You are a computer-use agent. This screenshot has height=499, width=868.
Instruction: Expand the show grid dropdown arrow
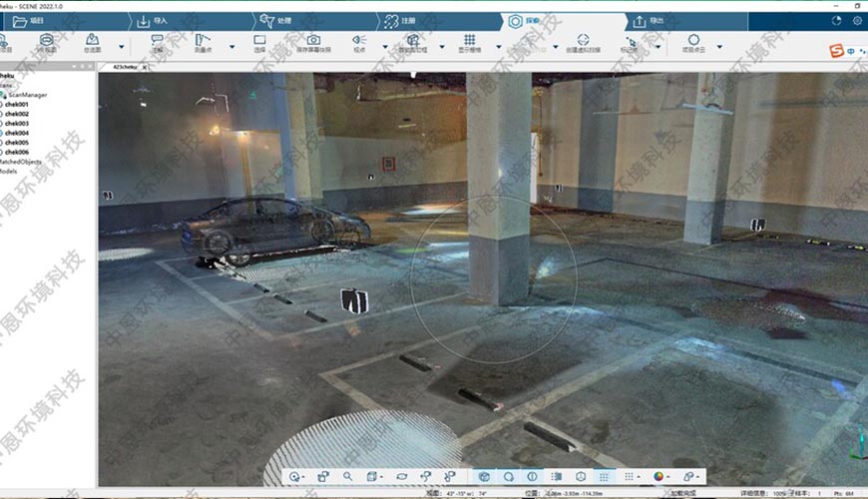point(499,47)
